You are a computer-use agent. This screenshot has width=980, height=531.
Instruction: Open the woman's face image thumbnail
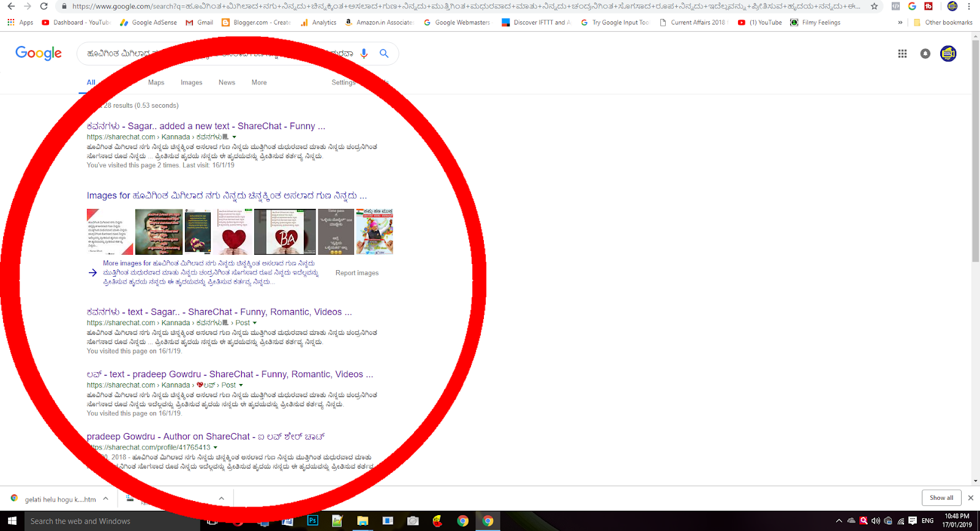159,232
